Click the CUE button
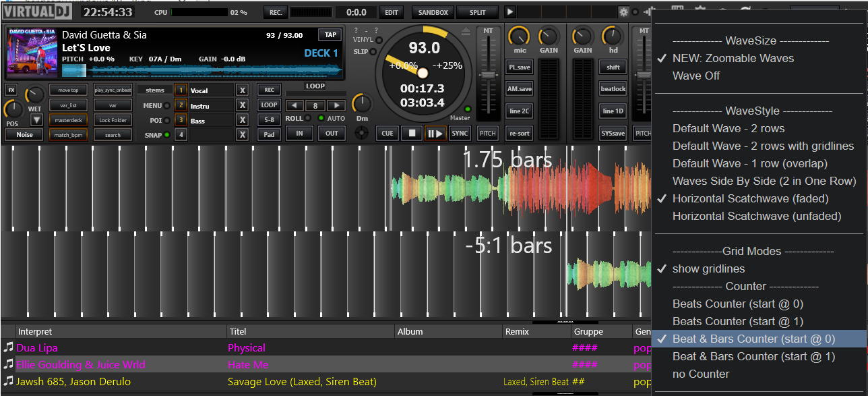The image size is (868, 396). [387, 133]
